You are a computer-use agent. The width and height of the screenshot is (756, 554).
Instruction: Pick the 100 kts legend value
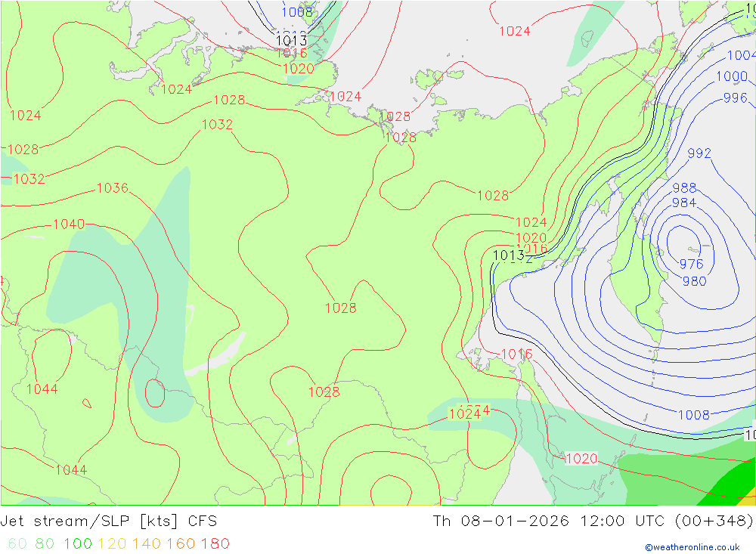click(78, 543)
